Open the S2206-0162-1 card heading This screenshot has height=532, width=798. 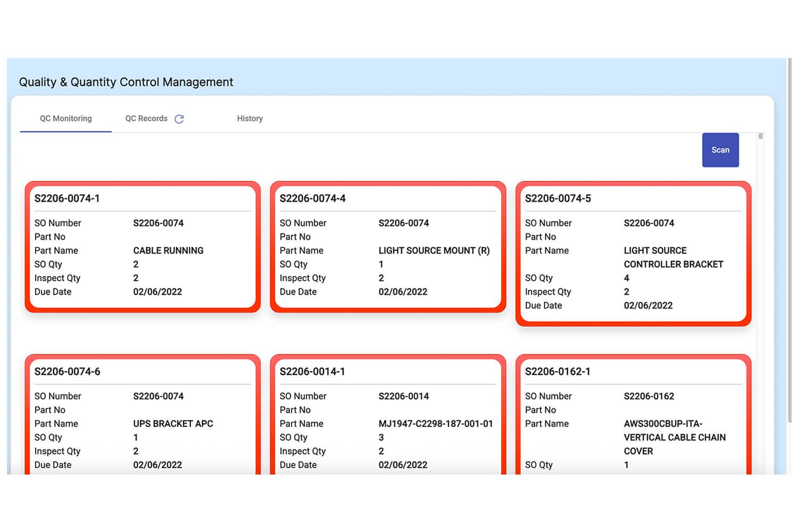coord(558,371)
